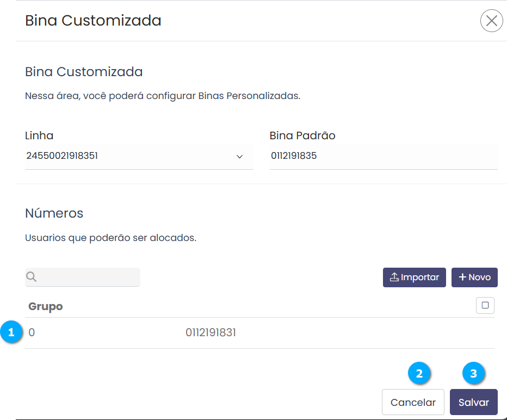Click the magnifying glass search icon

coord(32,277)
